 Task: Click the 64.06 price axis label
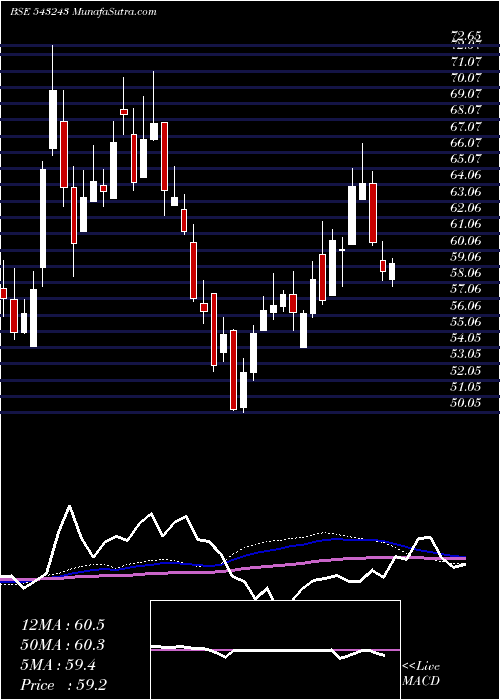[466, 175]
